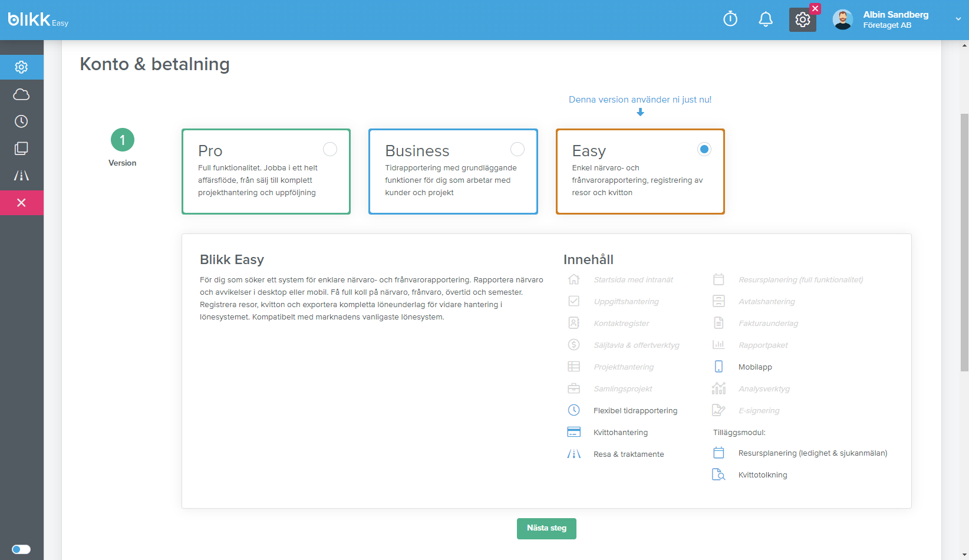Click the Kvittohantering card icon
The height and width of the screenshot is (560, 969).
574,432
